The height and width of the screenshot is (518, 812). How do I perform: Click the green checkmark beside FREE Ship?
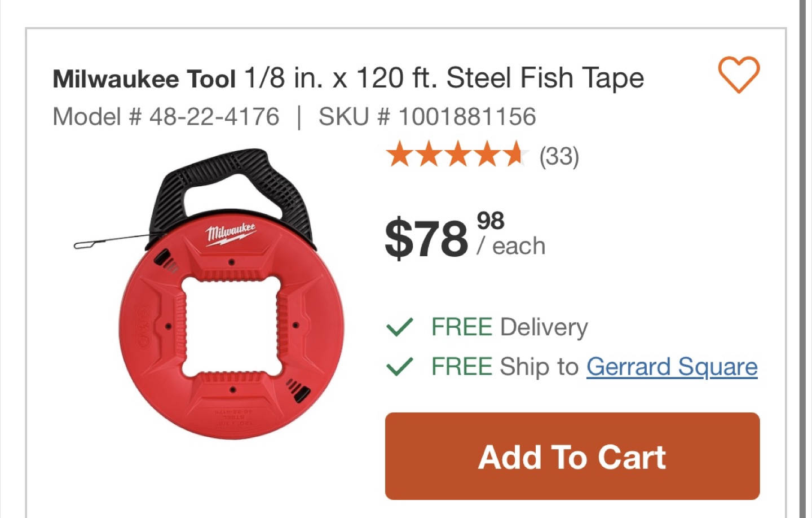pyautogui.click(x=400, y=367)
